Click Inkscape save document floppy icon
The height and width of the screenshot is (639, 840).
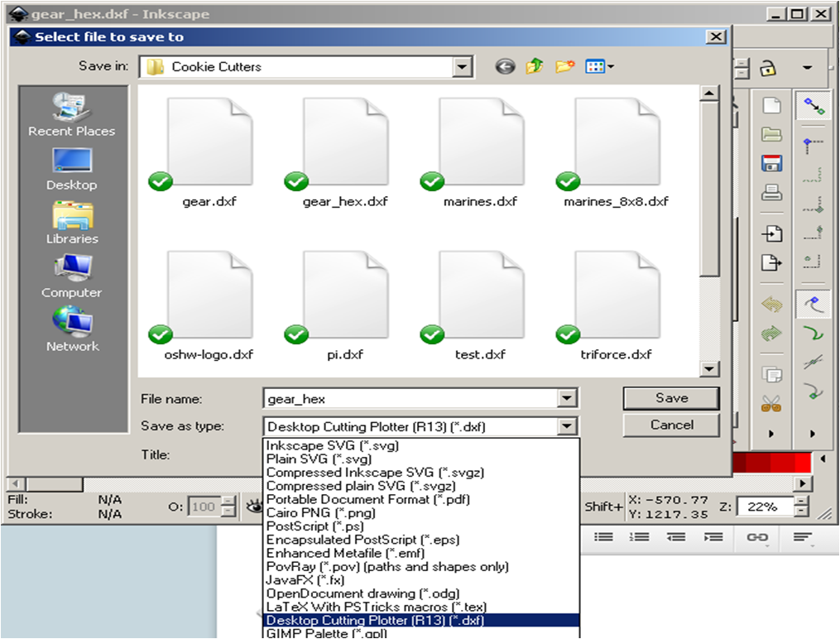(771, 163)
